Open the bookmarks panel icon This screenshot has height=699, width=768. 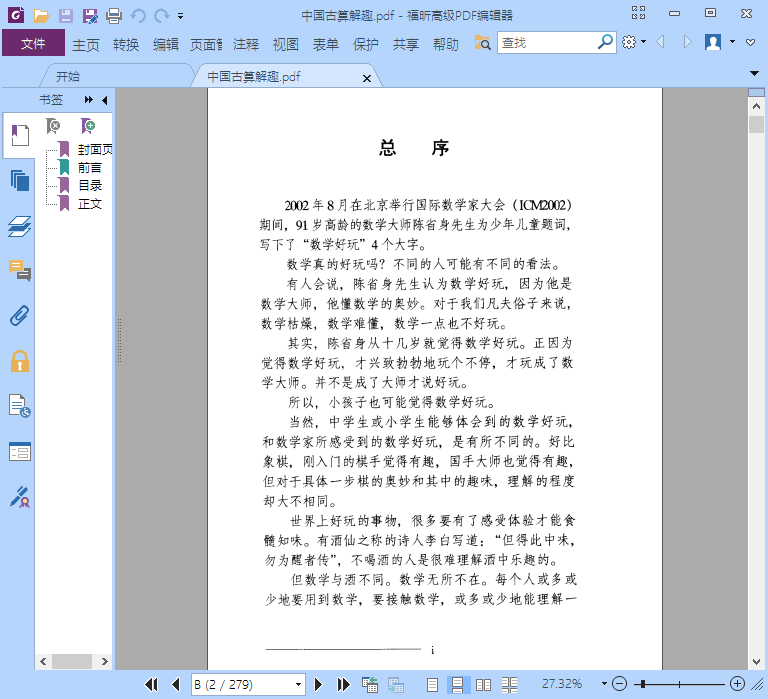pos(20,135)
